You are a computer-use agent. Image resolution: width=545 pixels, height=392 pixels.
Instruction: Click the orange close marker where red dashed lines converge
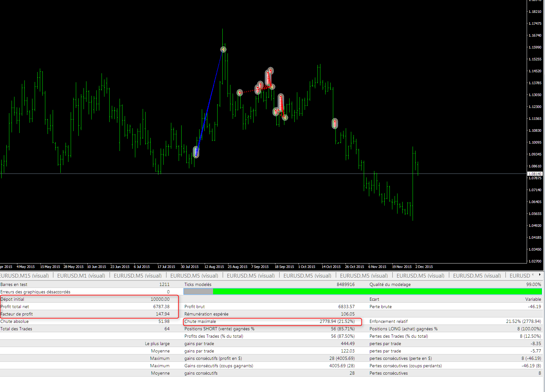click(x=272, y=87)
